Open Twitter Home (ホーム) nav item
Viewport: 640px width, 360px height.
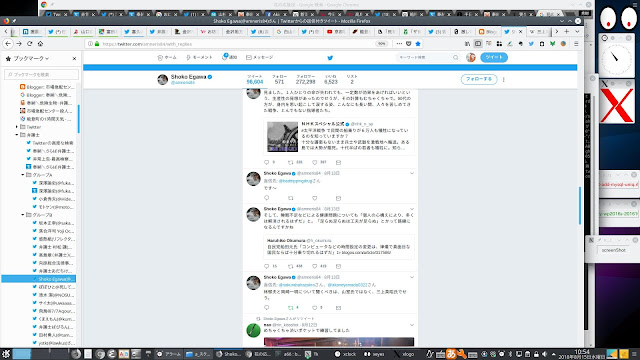167,58
